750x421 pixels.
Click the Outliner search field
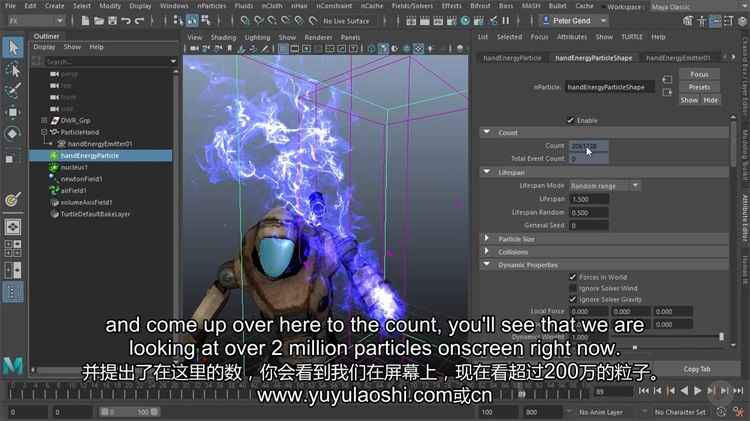[x=108, y=61]
